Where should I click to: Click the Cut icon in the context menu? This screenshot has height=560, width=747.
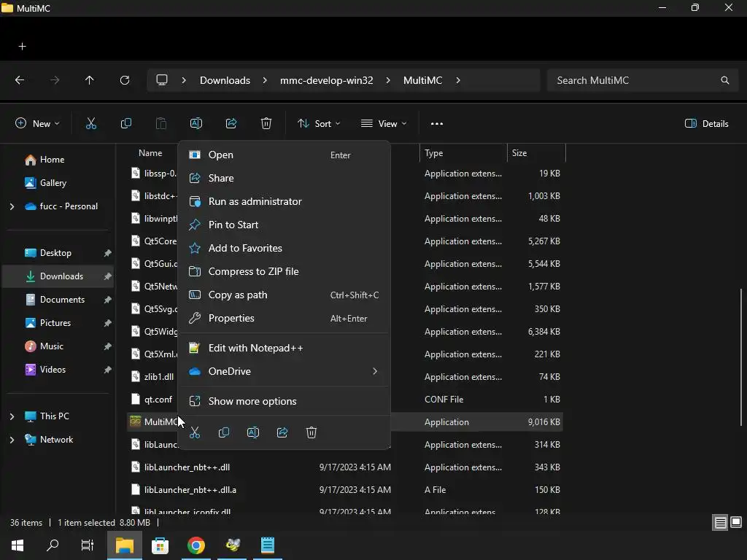pyautogui.click(x=195, y=432)
